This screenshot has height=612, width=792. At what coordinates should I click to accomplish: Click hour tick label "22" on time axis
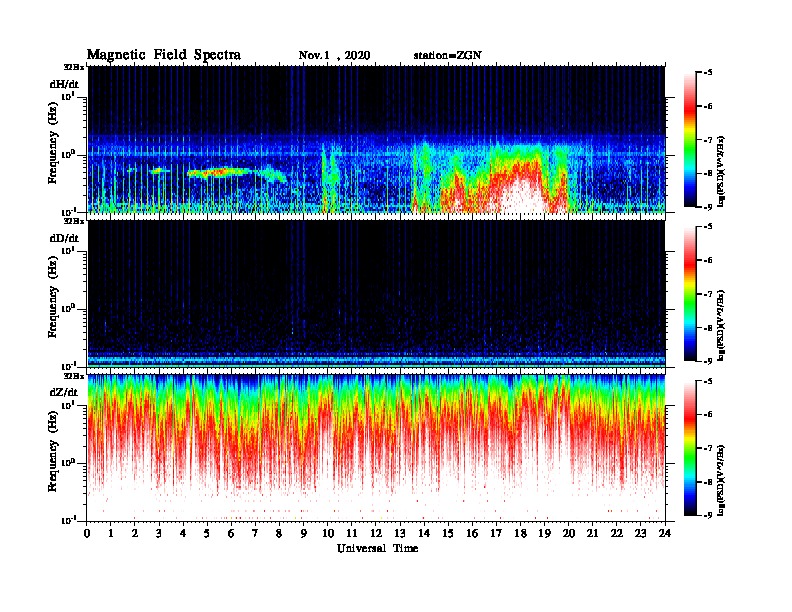617,533
